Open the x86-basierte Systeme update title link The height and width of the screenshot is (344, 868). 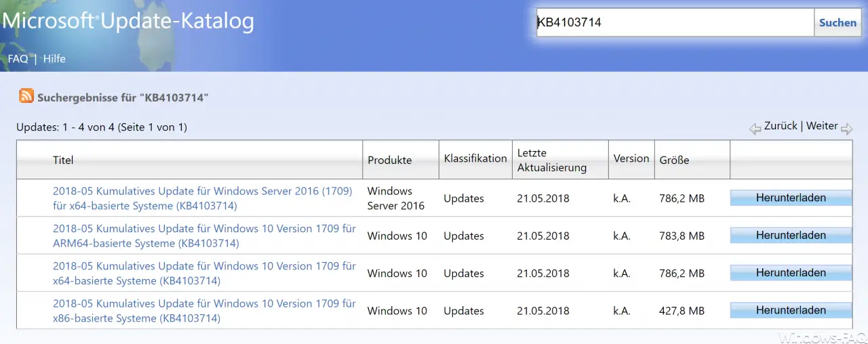pos(204,311)
